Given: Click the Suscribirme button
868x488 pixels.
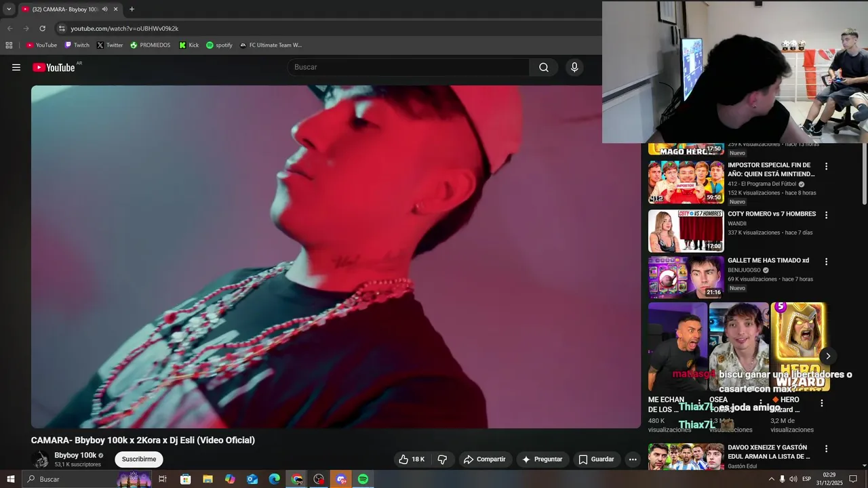Looking at the screenshot, I should [x=139, y=460].
